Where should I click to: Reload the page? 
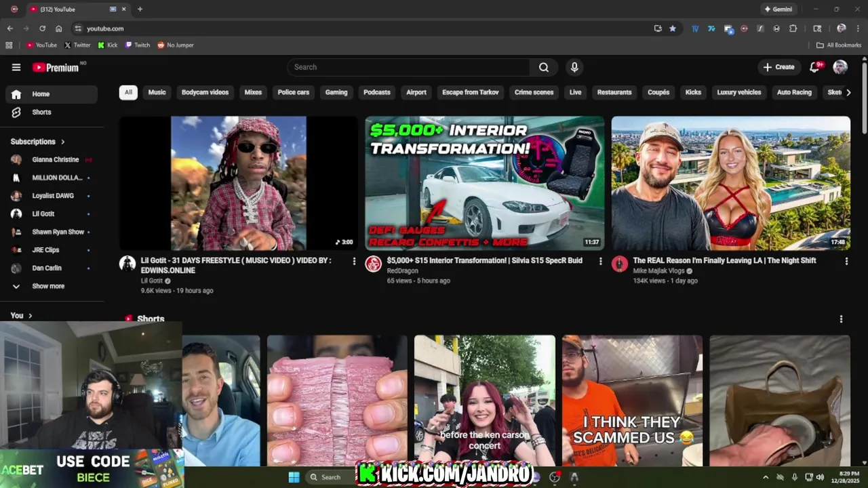point(42,28)
